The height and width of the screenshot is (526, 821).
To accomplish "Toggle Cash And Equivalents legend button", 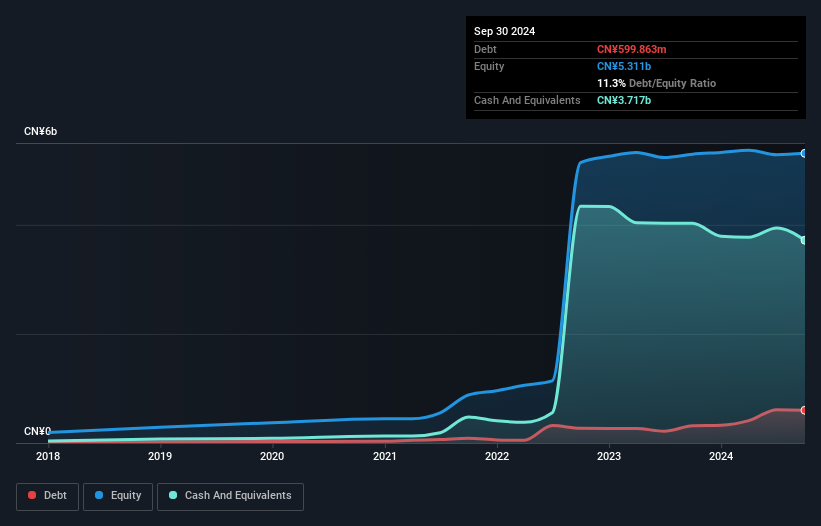I will pos(230,496).
